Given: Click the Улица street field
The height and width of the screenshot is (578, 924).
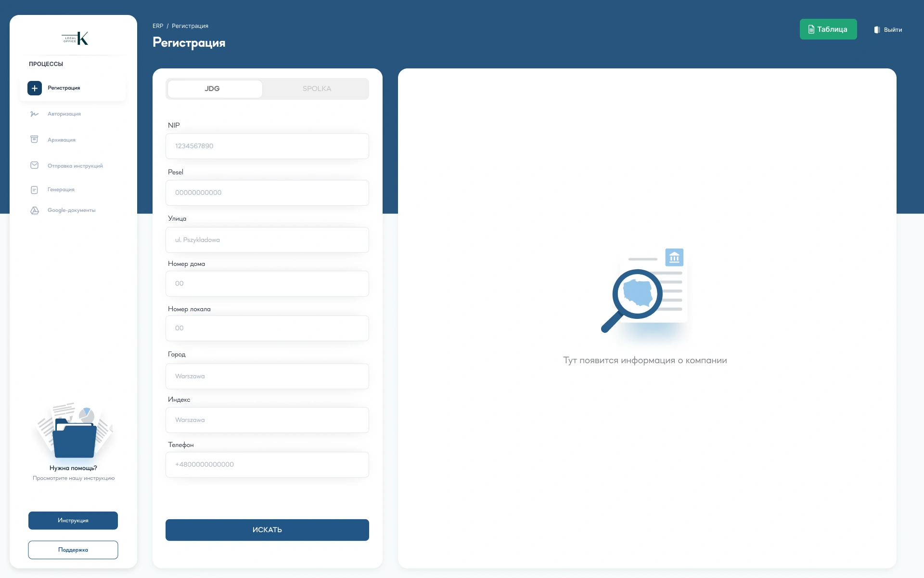Looking at the screenshot, I should click(267, 240).
